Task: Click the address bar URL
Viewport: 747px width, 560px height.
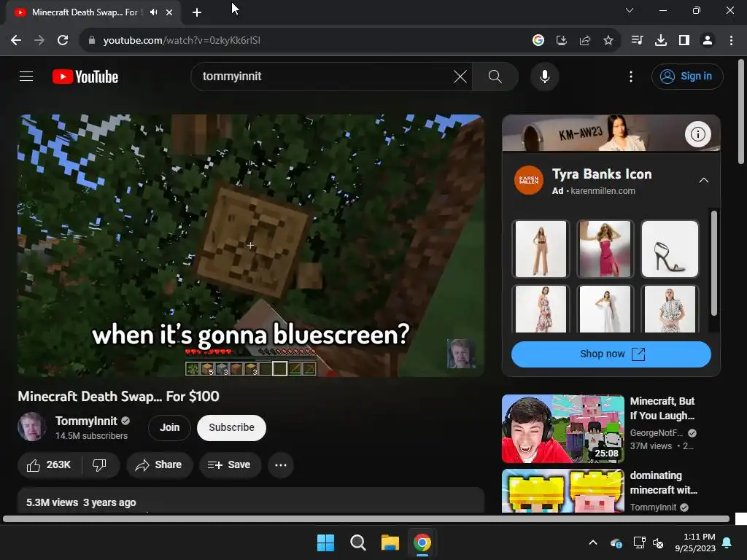Action: (182, 41)
